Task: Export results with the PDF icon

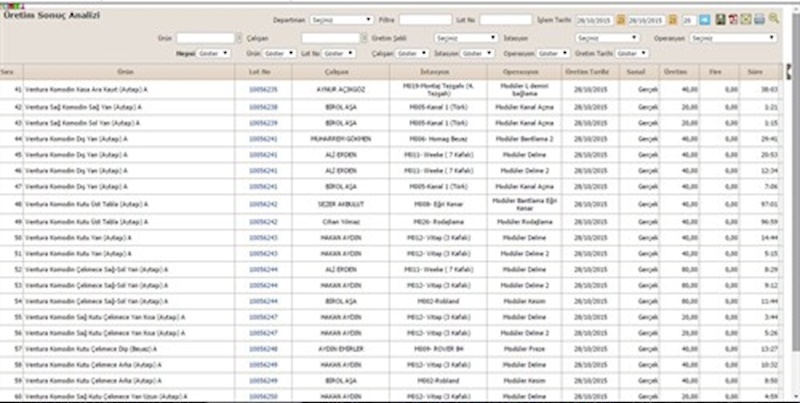Action: tap(733, 19)
